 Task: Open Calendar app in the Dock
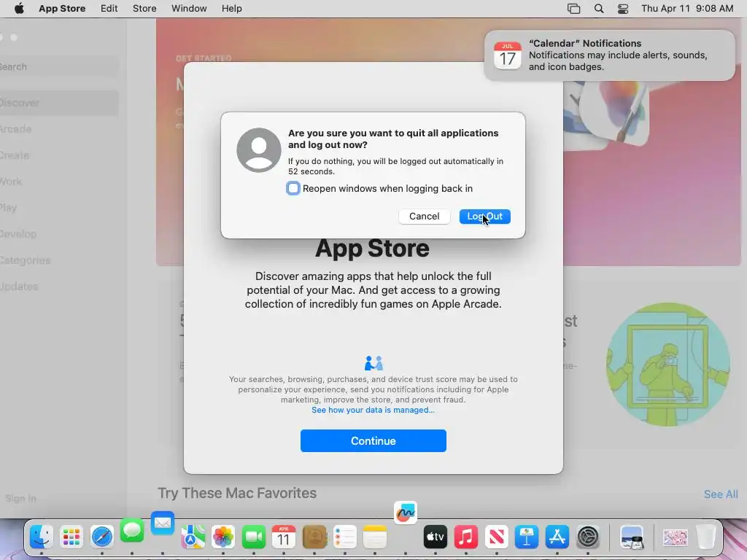pos(284,537)
